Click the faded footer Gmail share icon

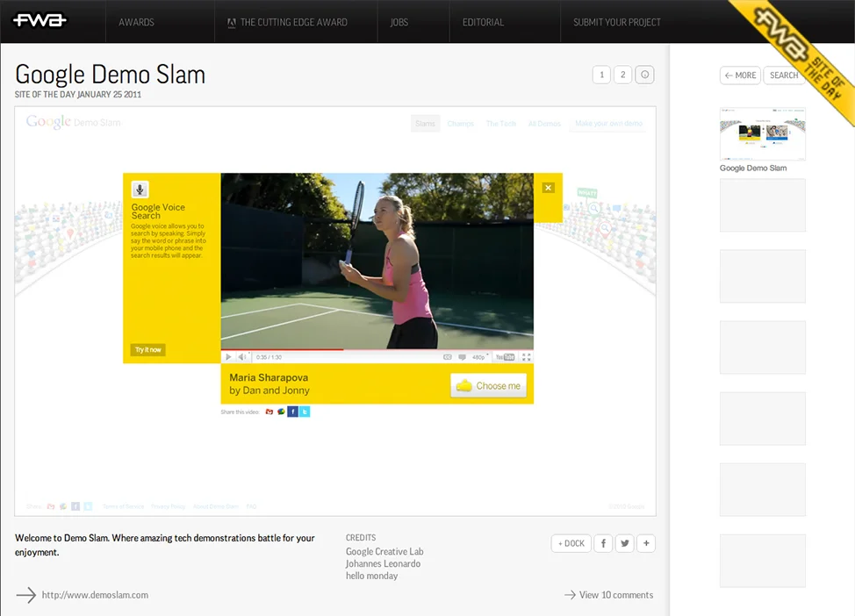tap(51, 506)
